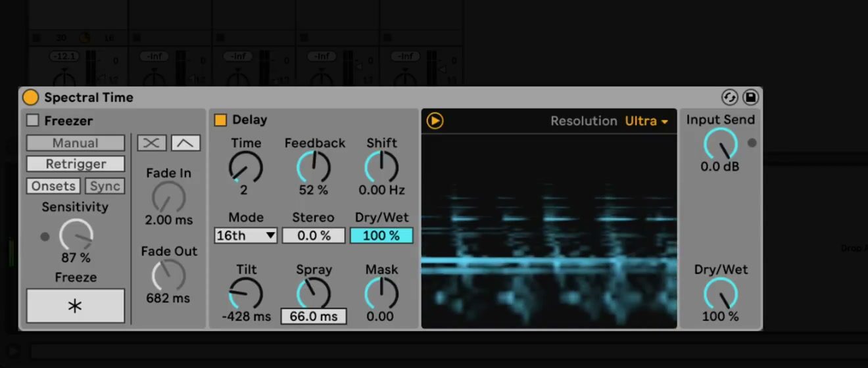Viewport: 868px width, 368px height.
Task: Click the Shift knob
Action: 381,167
